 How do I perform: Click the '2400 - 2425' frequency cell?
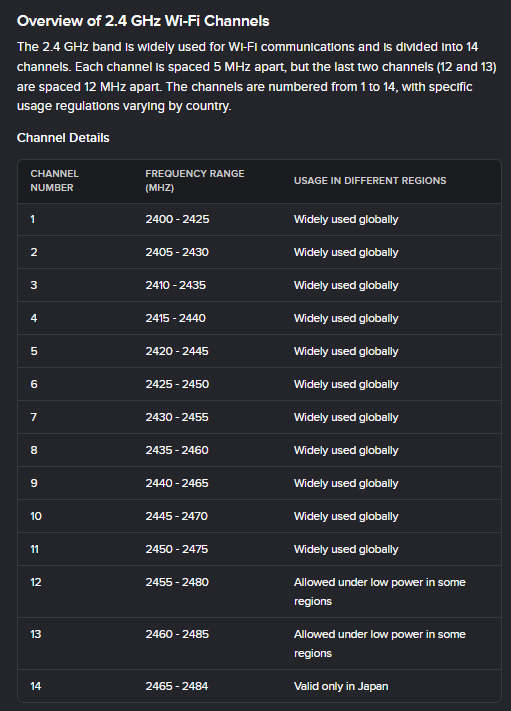177,219
